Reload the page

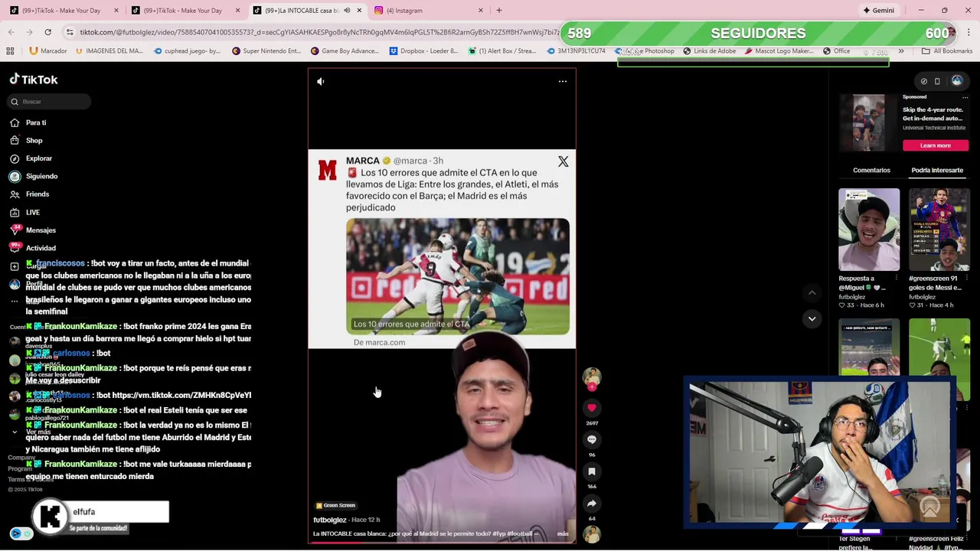(x=47, y=32)
